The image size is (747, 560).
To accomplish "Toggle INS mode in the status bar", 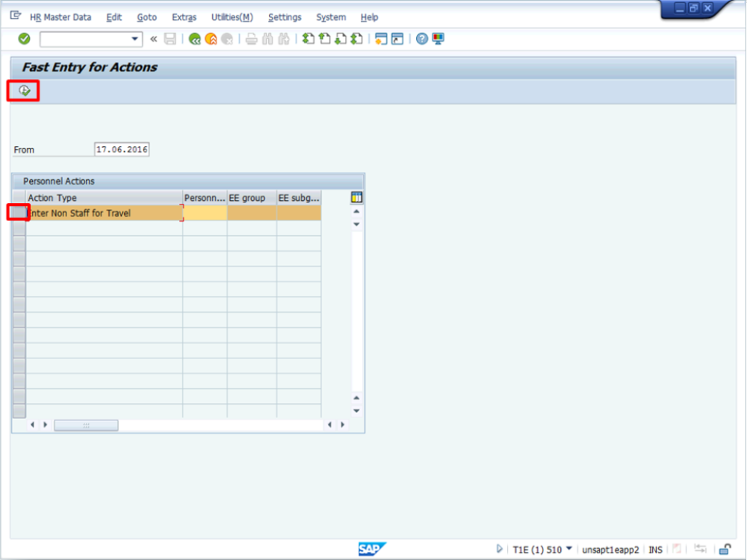I will pyautogui.click(x=655, y=550).
